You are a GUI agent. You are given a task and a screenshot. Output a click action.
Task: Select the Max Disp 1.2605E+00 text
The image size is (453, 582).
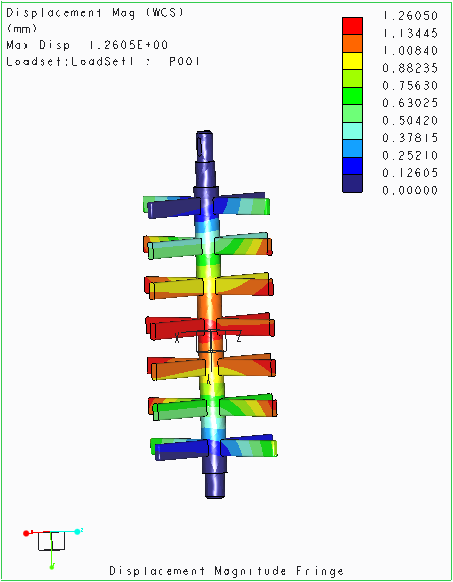pos(87,45)
